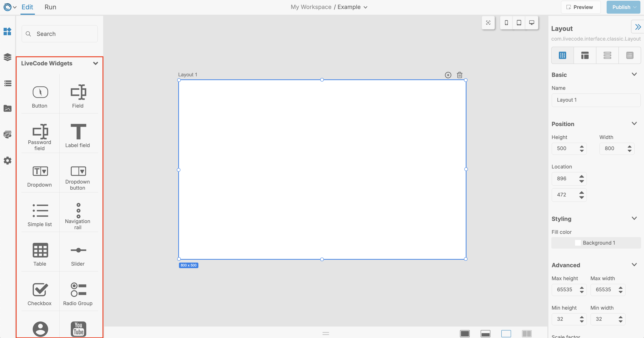Viewport: 644px width, 338px height.
Task: Open the second layout tab in the inspector
Action: (x=585, y=55)
